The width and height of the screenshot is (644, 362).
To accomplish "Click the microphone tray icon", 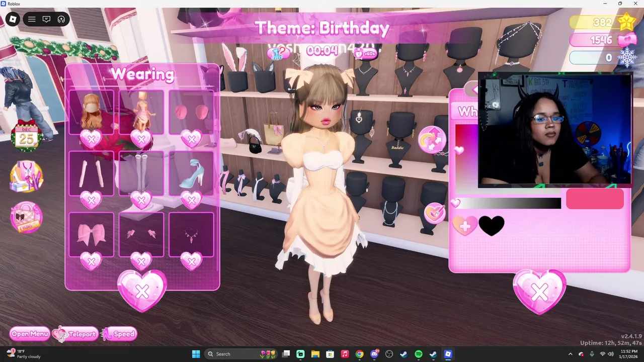I will (x=592, y=354).
